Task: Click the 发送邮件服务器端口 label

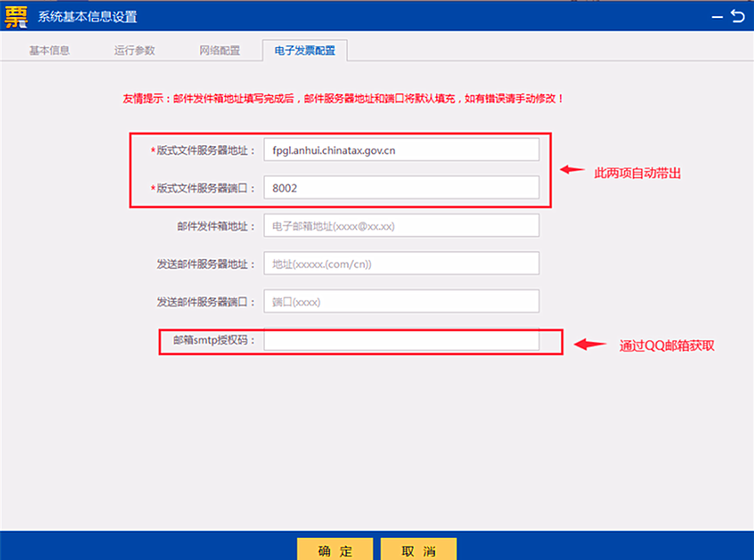Action: pos(205,302)
